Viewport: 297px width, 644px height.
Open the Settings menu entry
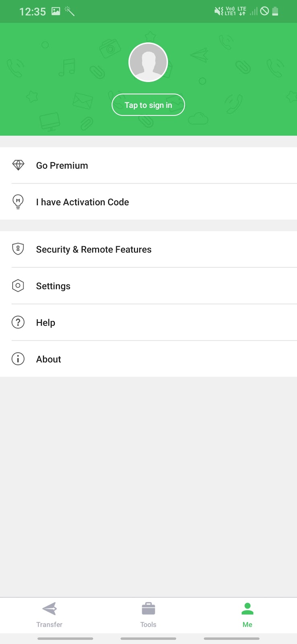(53, 286)
